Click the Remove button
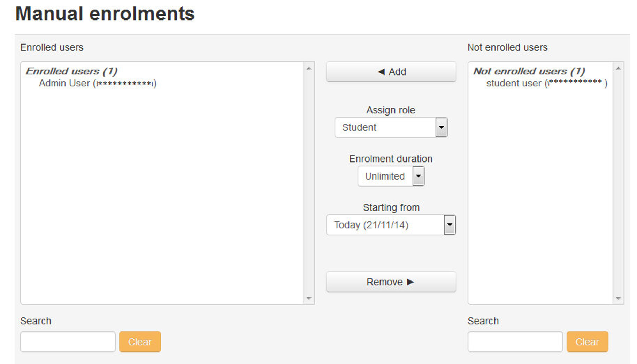 coord(391,282)
